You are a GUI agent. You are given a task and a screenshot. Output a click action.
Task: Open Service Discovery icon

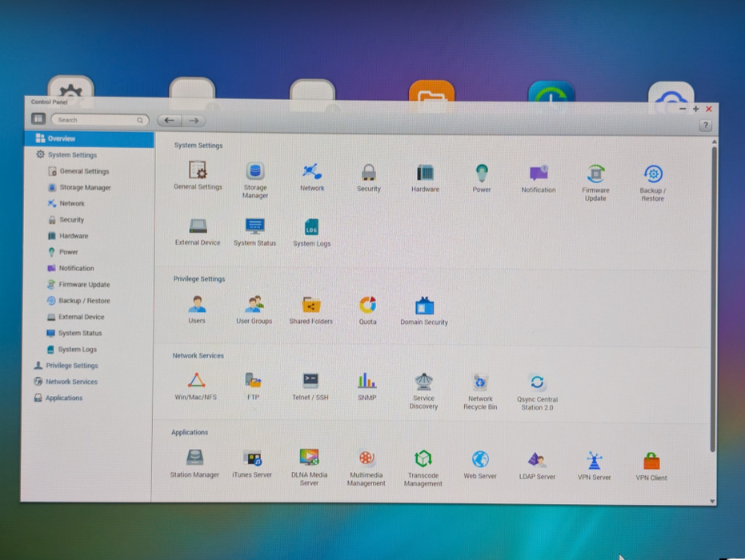pyautogui.click(x=423, y=382)
